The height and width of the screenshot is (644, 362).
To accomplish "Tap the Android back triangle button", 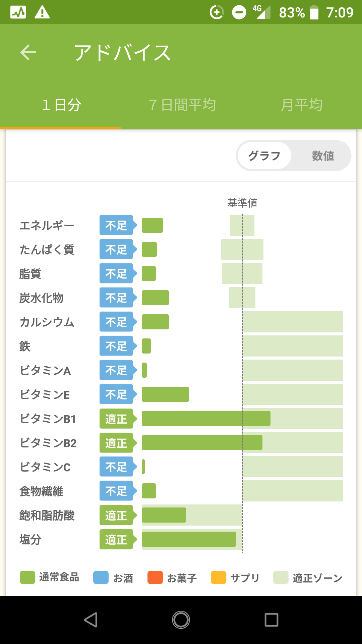I will point(91,620).
